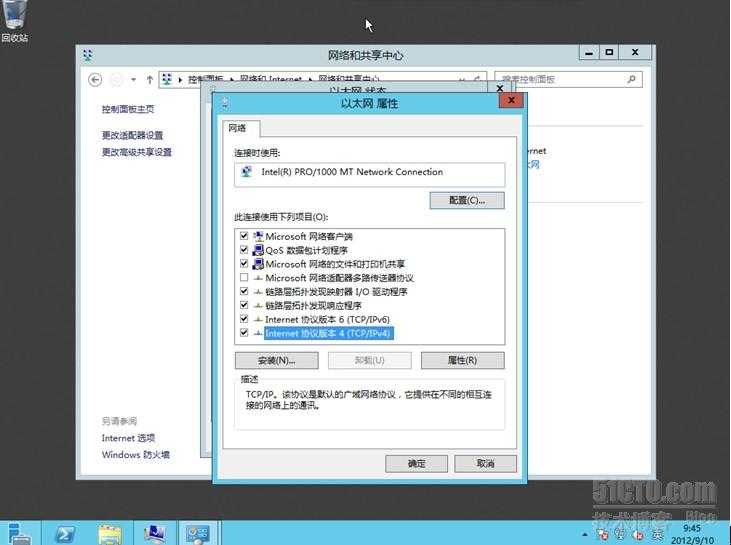Uncheck link-layer topology responder checkbox
Viewport: 731px width, 545px height.
point(244,305)
